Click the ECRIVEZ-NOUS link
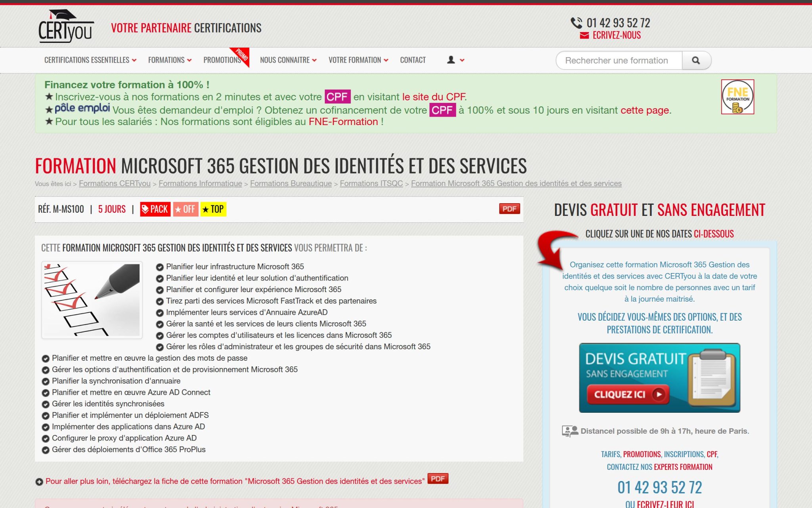 click(x=617, y=35)
